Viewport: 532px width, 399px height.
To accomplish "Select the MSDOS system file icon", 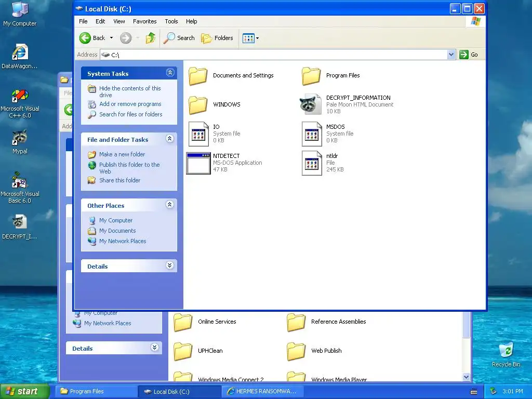I will 312,134.
